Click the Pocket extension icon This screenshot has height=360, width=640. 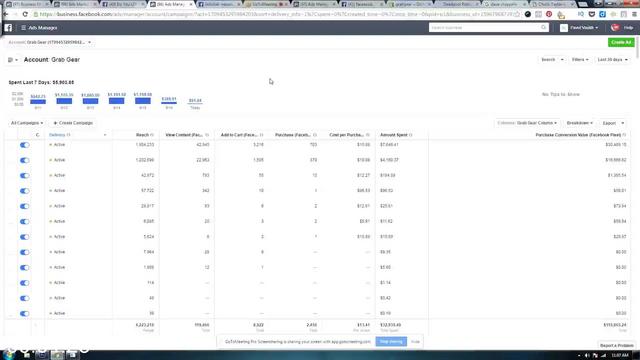point(591,14)
